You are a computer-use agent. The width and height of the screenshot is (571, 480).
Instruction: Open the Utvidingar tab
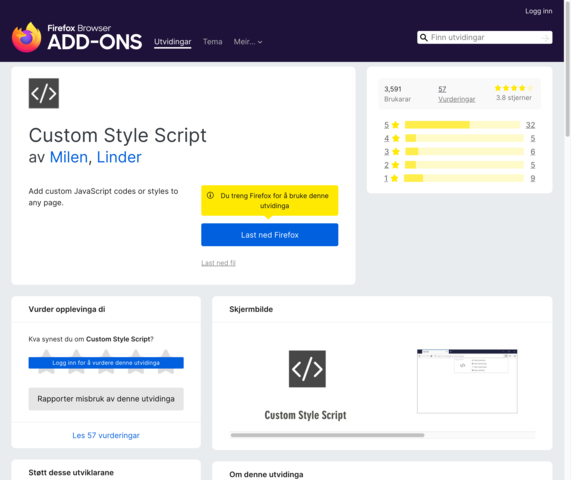[173, 42]
